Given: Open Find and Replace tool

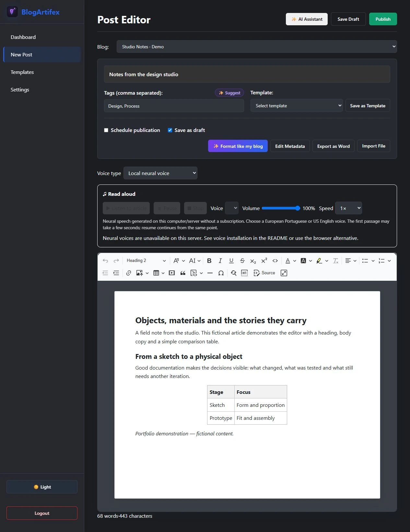Looking at the screenshot, I should tap(234, 273).
